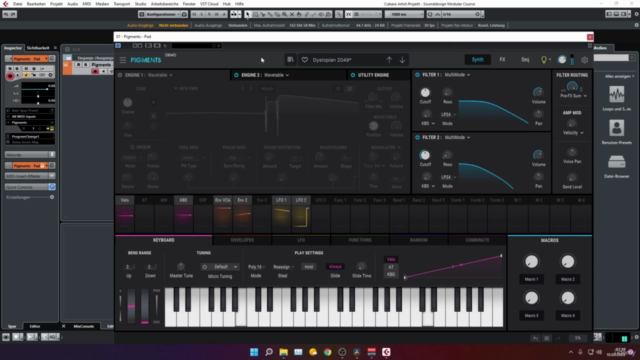Screen dimensions: 640x360
Task: Click the Macro 4 knob
Action: pos(567,298)
